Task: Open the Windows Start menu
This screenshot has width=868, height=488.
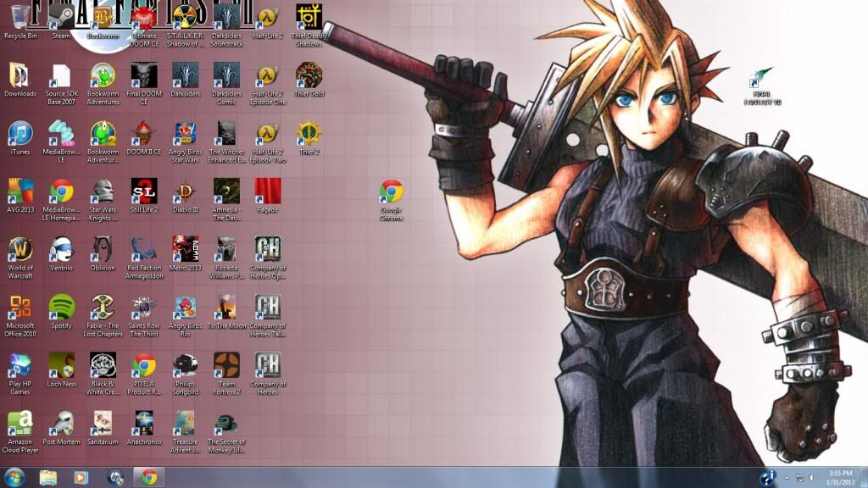Action: (x=14, y=477)
